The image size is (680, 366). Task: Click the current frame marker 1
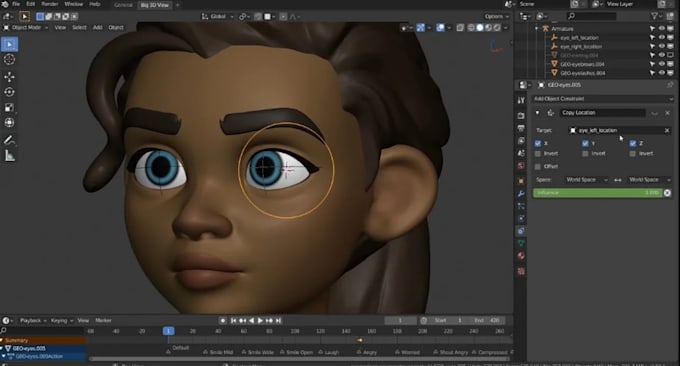(169, 331)
